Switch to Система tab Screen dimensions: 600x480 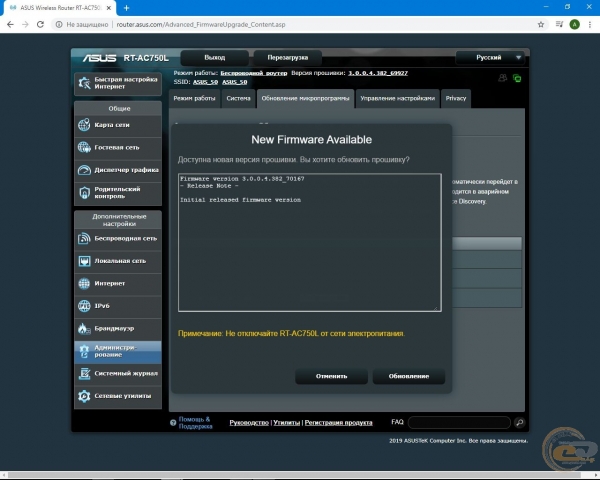[238, 98]
